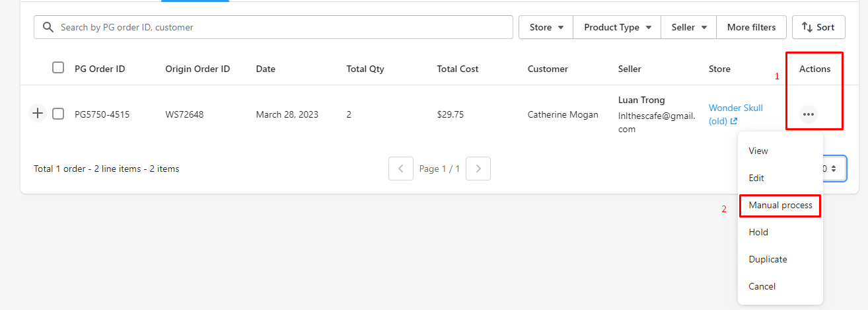Click the search magnifier icon

[x=48, y=27]
